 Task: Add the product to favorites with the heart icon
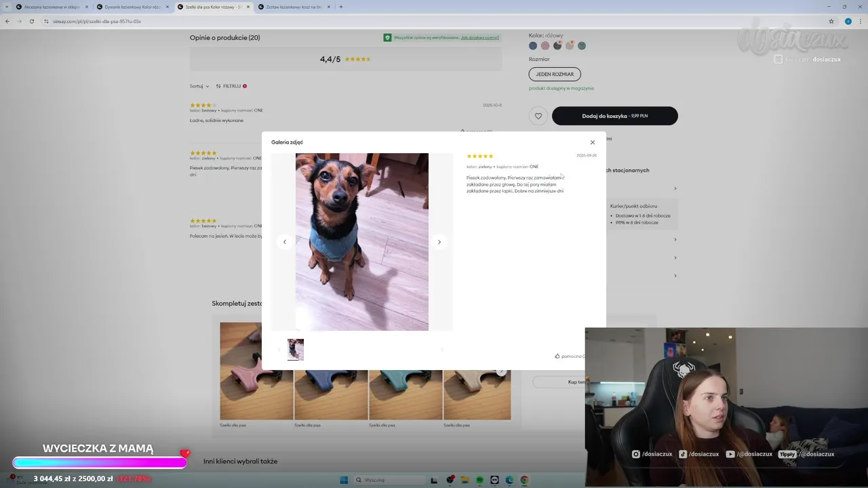coord(538,116)
